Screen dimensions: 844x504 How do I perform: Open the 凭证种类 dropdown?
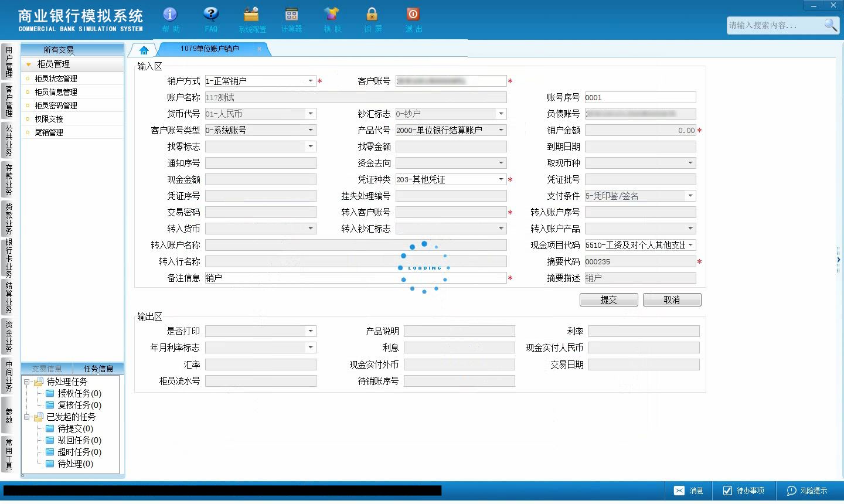tap(501, 179)
